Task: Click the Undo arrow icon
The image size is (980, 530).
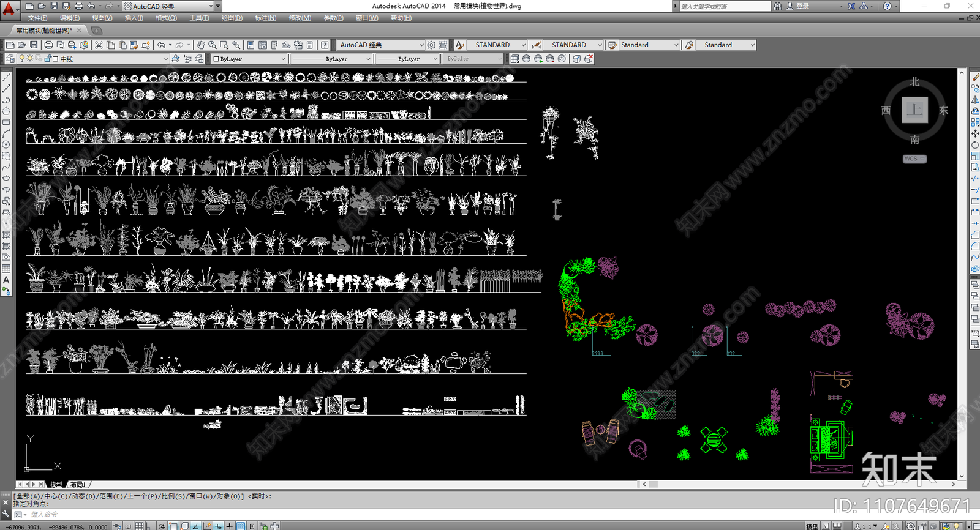Action: tap(161, 45)
